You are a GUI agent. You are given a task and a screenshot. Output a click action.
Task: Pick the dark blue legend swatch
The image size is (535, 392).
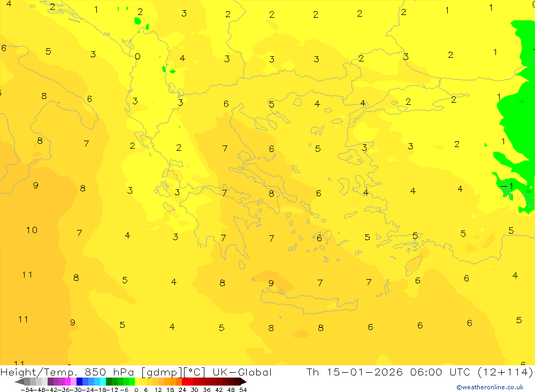pyautogui.click(x=79, y=382)
